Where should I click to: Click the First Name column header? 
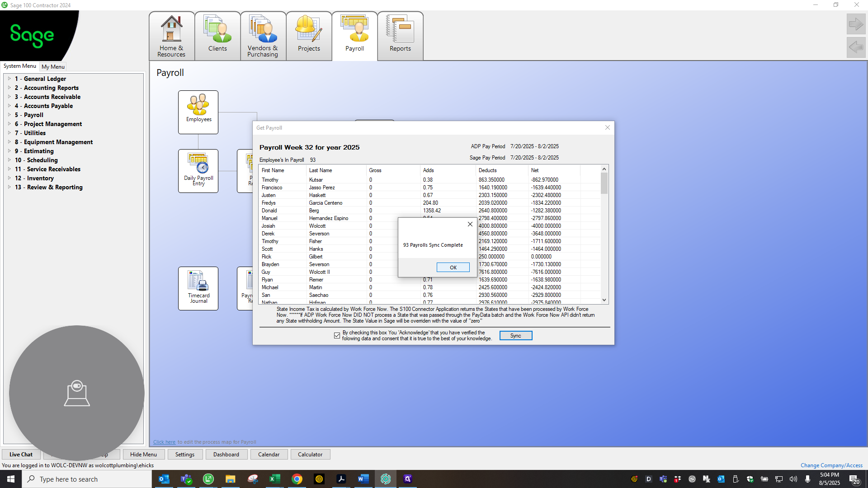click(x=283, y=170)
